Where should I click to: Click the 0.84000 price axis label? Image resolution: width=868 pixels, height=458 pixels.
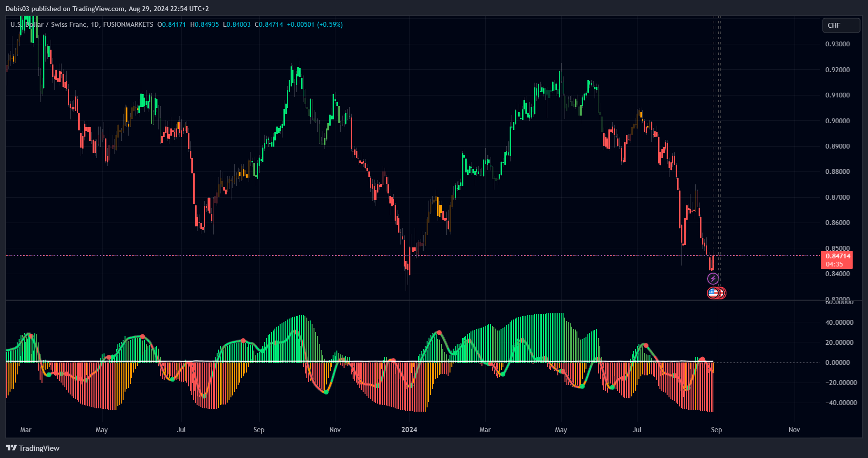pos(837,274)
